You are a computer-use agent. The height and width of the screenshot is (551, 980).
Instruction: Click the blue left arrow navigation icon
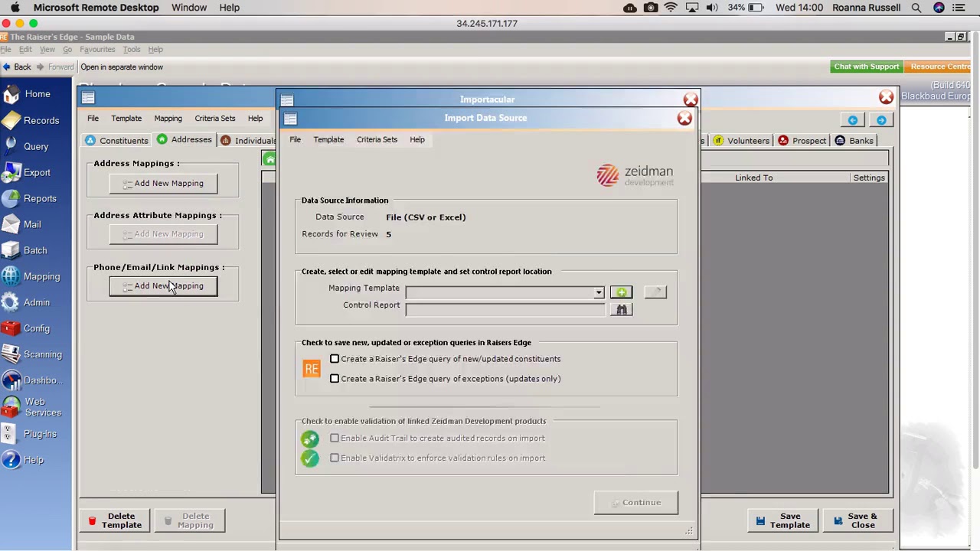[x=853, y=120]
